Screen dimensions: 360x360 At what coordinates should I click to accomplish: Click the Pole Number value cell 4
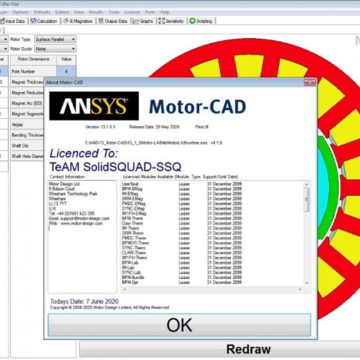pyautogui.click(x=66, y=71)
